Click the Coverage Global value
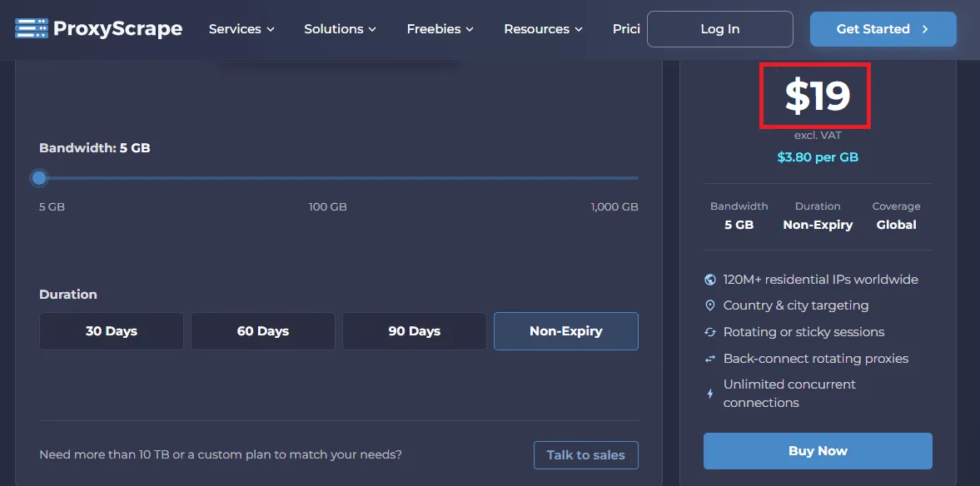This screenshot has width=980, height=486. pos(896,225)
